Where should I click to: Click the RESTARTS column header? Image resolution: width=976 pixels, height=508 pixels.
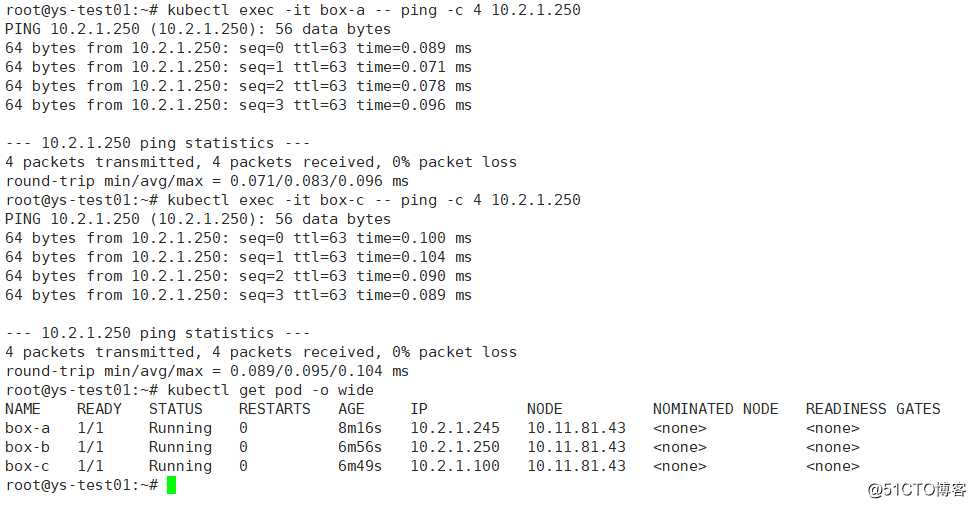274,409
